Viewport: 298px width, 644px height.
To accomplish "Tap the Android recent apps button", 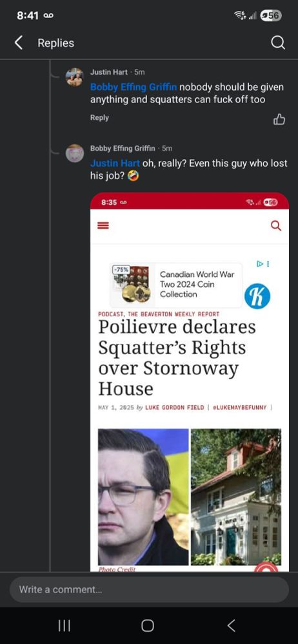I will click(65, 625).
